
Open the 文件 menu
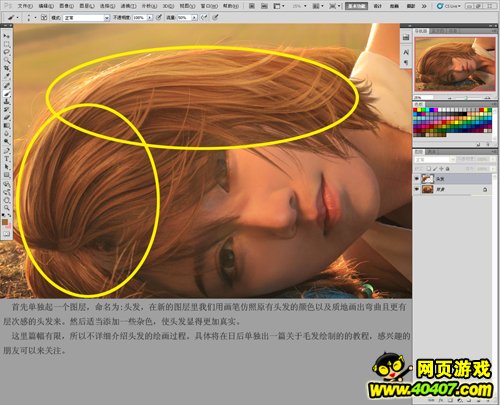pyautogui.click(x=25, y=6)
